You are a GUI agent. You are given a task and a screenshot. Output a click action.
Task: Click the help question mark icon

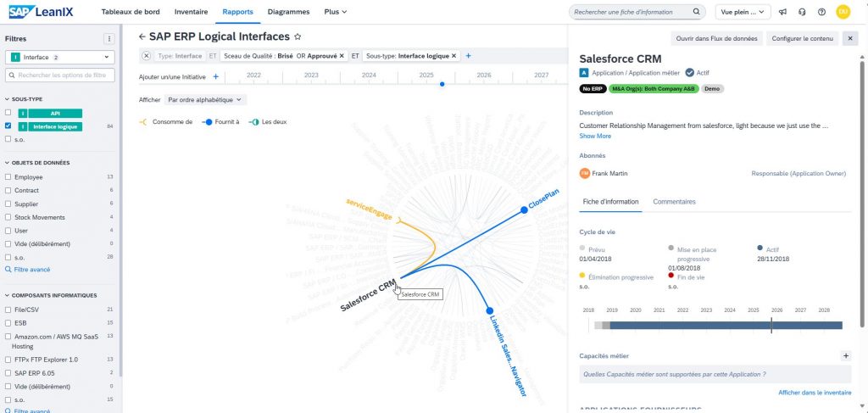821,12
